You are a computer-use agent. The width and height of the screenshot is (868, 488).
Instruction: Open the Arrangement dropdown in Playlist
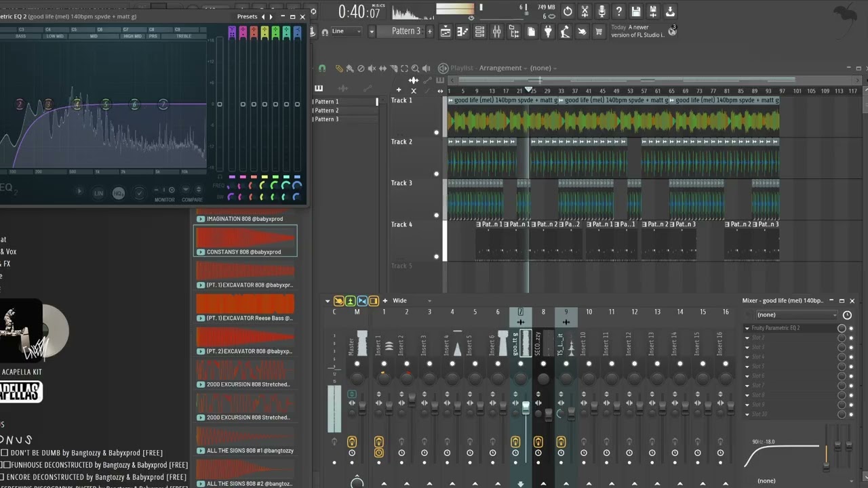504,68
